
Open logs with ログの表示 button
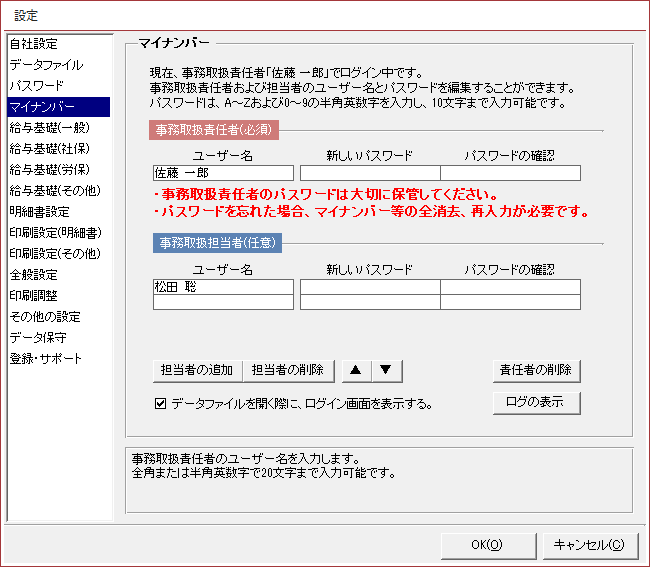(x=536, y=403)
